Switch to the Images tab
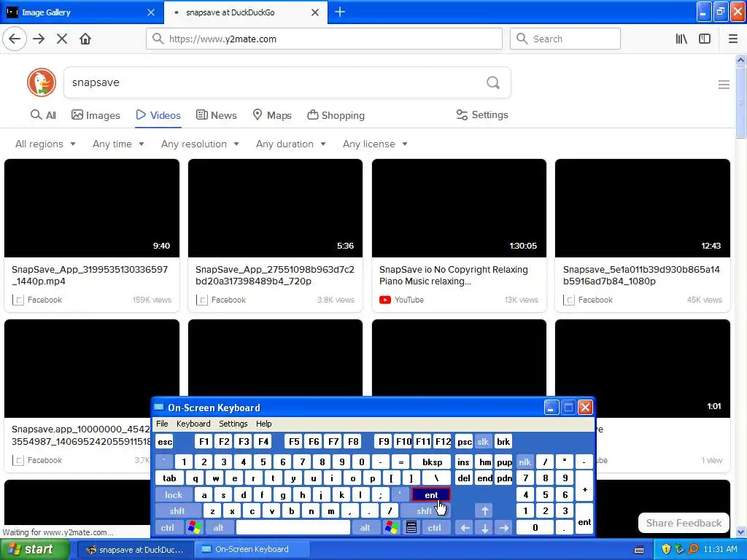This screenshot has width=747, height=560. point(96,115)
